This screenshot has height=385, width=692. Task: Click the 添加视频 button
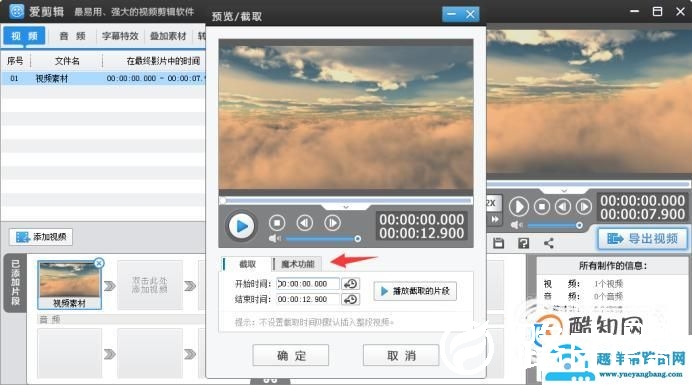41,237
